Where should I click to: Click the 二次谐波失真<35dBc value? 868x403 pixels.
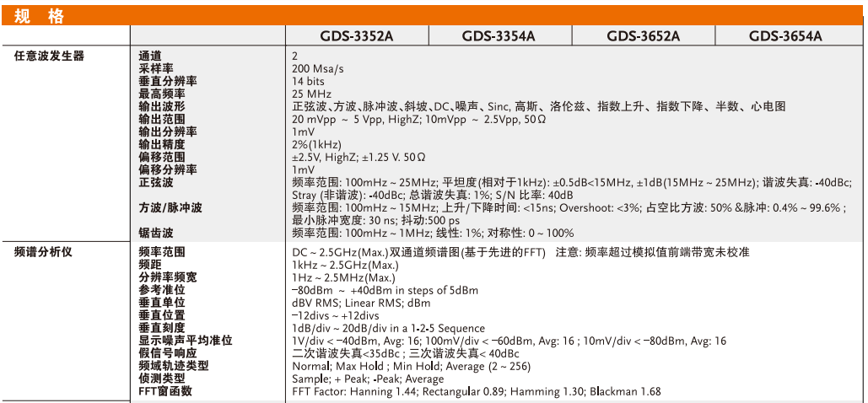pyautogui.click(x=405, y=354)
